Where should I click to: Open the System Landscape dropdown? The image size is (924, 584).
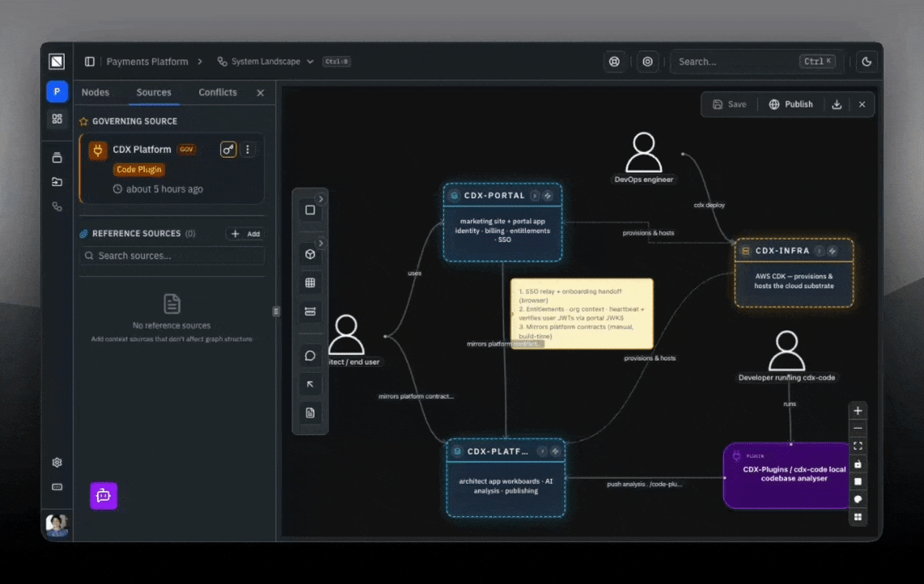(x=266, y=61)
